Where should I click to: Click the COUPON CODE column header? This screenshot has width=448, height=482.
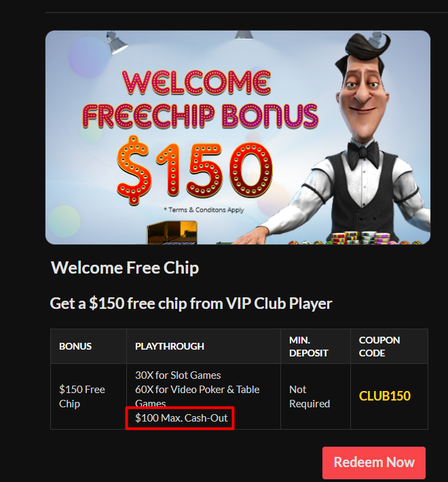pyautogui.click(x=379, y=346)
